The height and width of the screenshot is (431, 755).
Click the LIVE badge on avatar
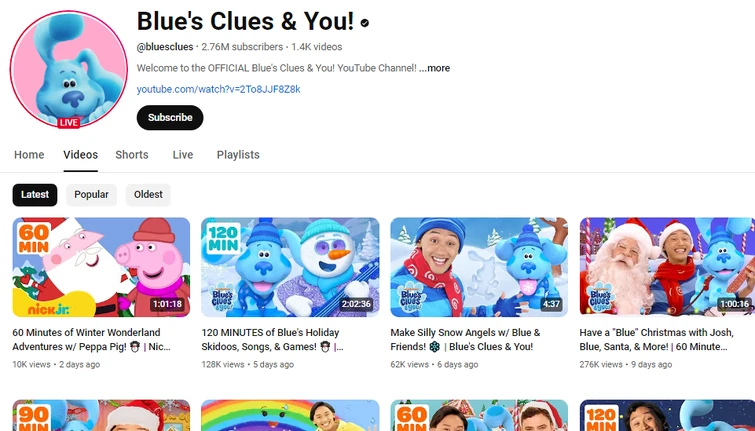[x=68, y=122]
